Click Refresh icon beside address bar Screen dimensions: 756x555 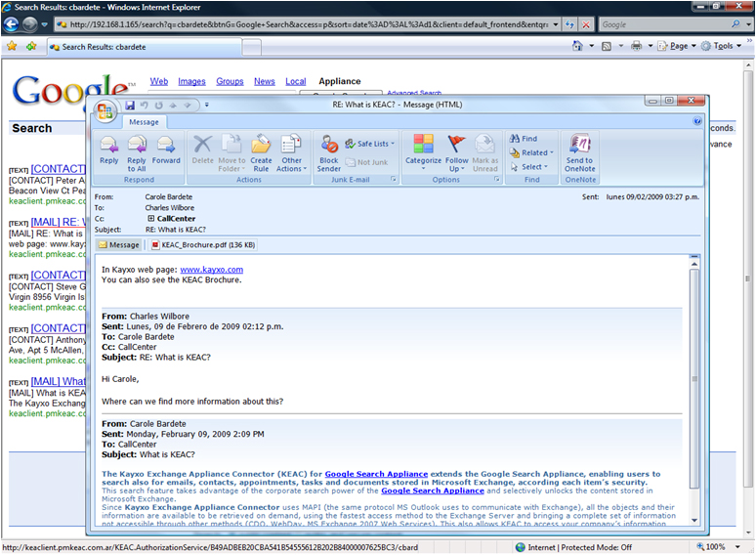[x=570, y=24]
